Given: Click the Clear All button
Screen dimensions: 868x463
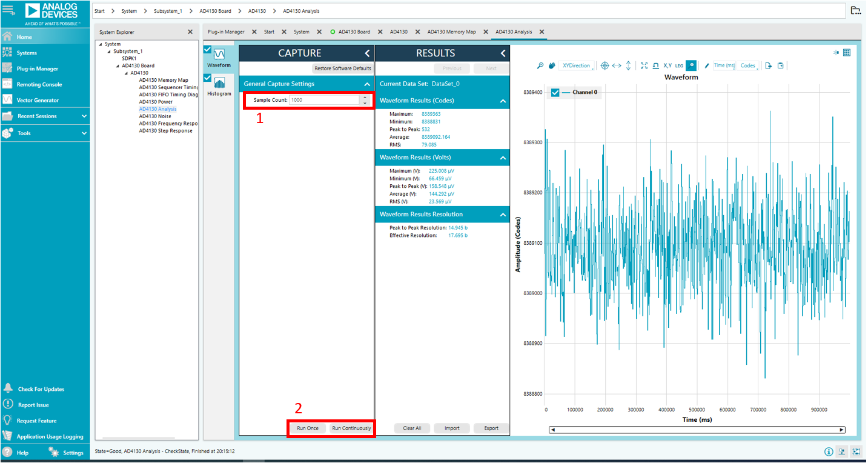Looking at the screenshot, I should point(412,428).
